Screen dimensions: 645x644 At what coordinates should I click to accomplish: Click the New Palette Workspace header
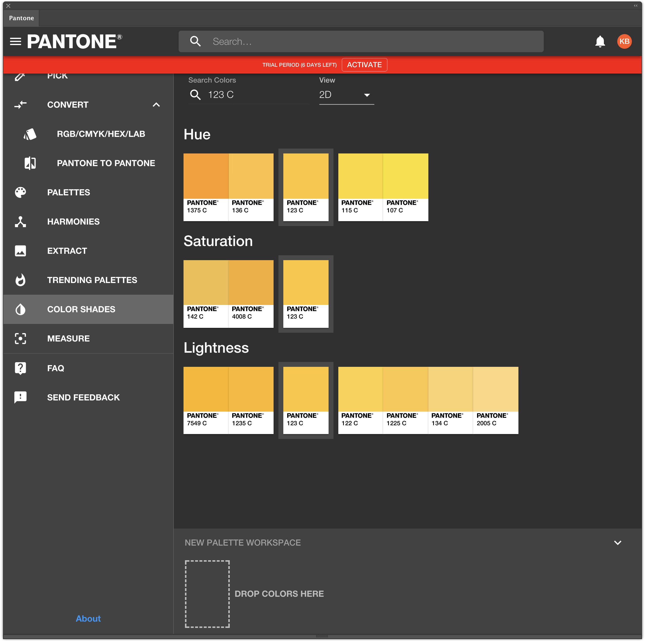[x=242, y=543]
